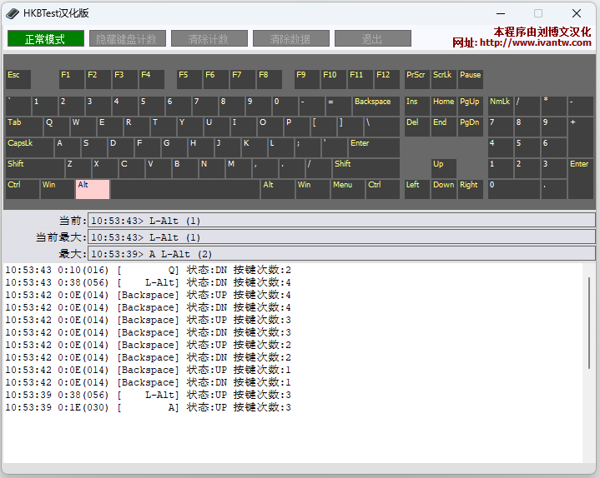Click the 隐藏键盘计数 button
The width and height of the screenshot is (600, 478).
click(124, 39)
